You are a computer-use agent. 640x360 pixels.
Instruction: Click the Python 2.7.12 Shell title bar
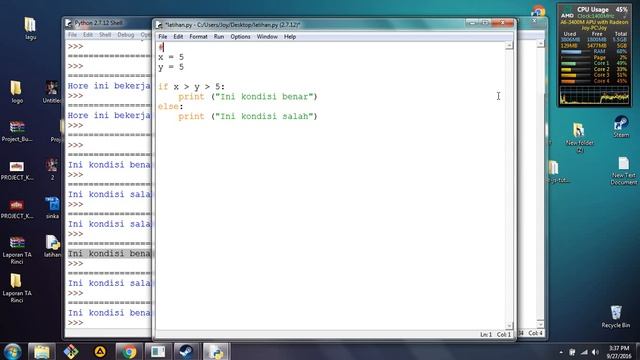click(x=108, y=23)
